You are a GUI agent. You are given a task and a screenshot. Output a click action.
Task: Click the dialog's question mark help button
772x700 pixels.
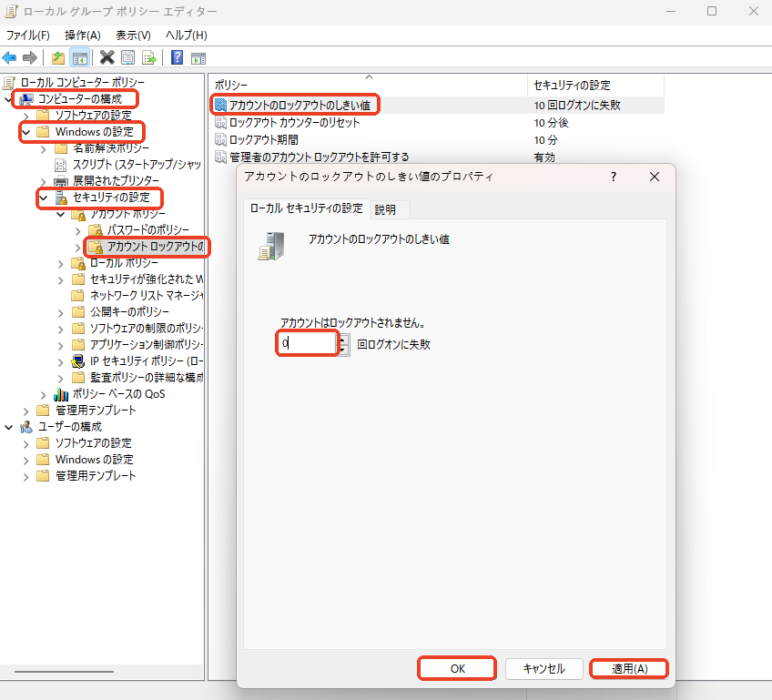tap(613, 178)
